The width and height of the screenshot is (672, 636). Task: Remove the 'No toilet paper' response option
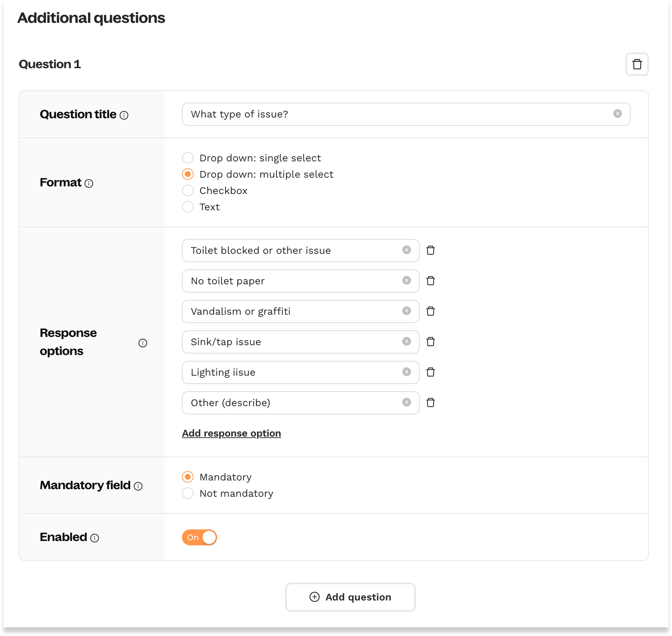tap(430, 281)
